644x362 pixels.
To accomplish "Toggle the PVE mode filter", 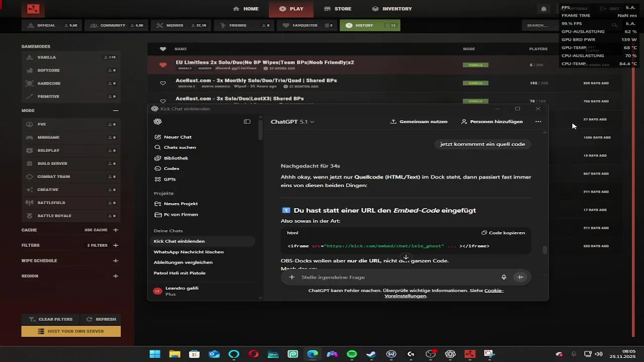I will tap(71, 124).
